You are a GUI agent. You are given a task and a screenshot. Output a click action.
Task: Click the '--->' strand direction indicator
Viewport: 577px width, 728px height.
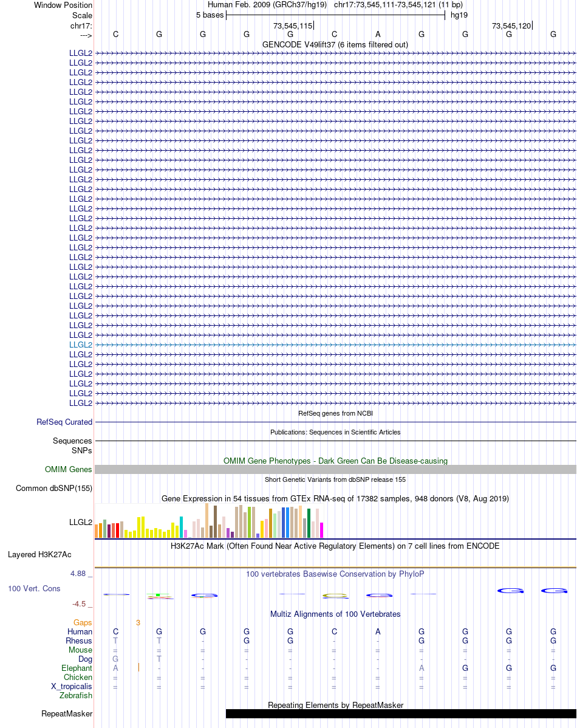(x=86, y=35)
